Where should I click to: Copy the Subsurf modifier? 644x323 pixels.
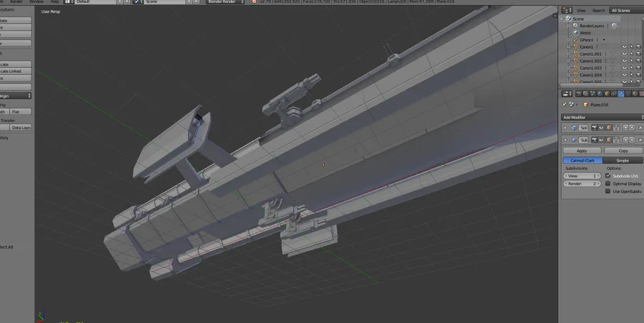click(623, 151)
